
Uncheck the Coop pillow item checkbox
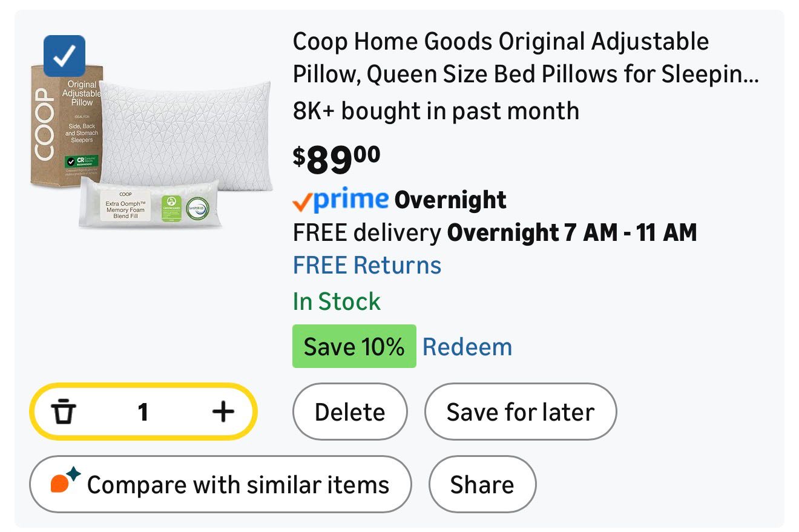(x=64, y=56)
